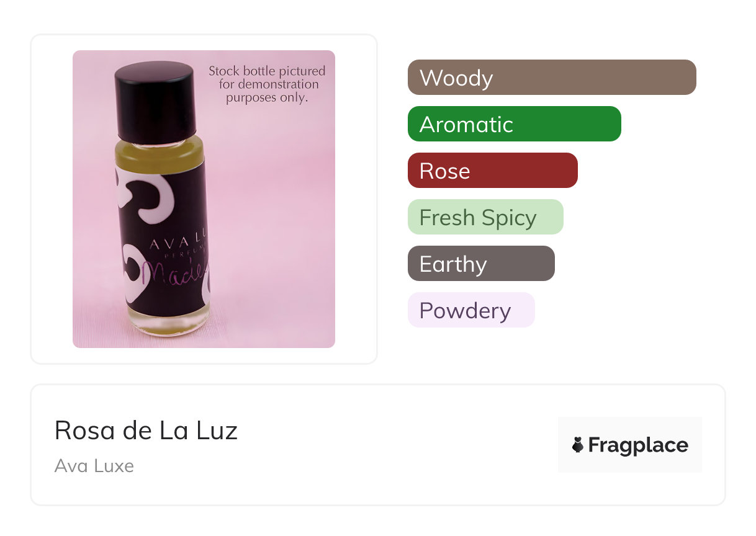Select the Woody accord bar

552,78
